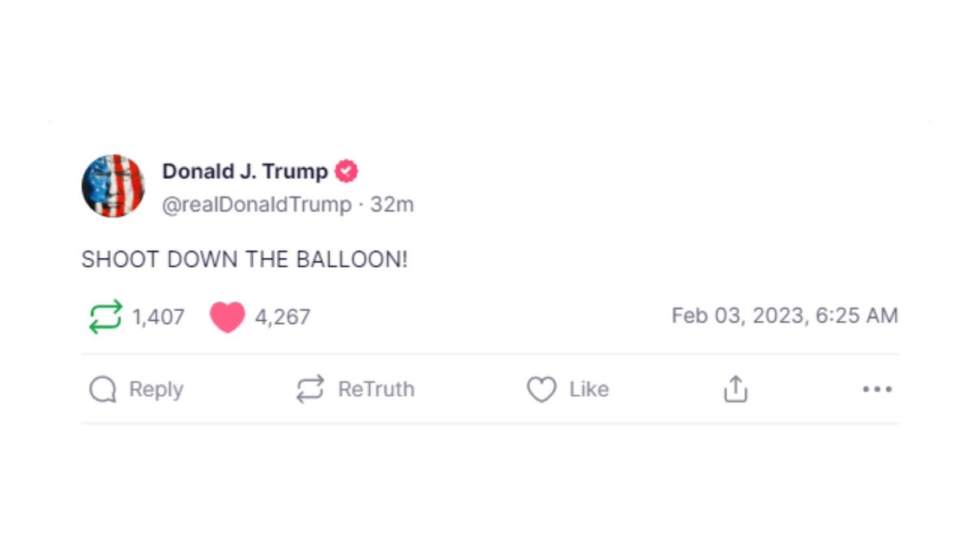Click the gray ReTruth arrows icon
The width and height of the screenshot is (980, 551).
(310, 389)
